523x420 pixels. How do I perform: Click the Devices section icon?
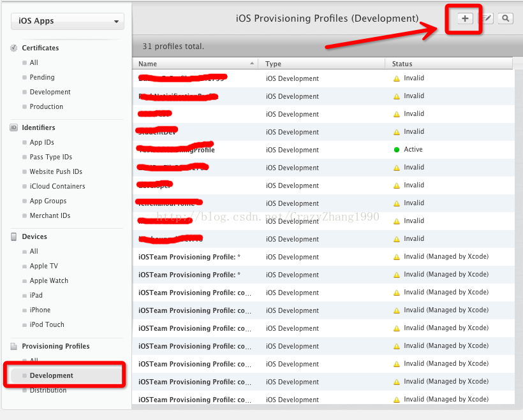[x=14, y=236]
